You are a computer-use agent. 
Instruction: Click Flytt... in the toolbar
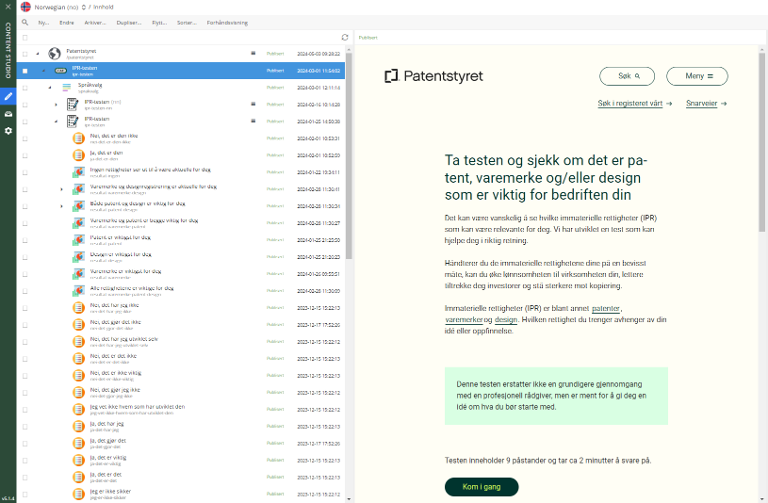[x=159, y=23]
